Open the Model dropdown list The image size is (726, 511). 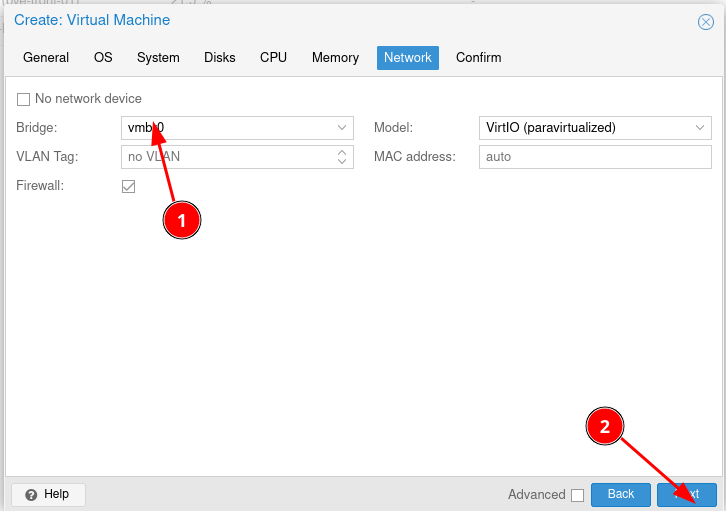[700, 128]
